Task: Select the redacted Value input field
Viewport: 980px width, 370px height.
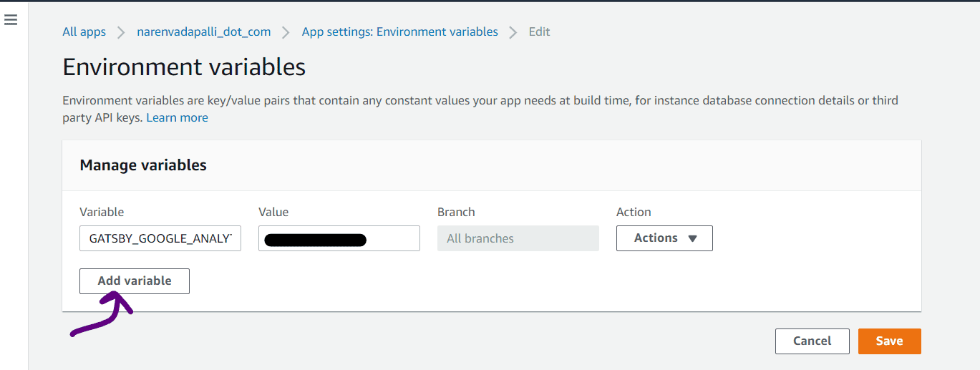Action: point(339,238)
